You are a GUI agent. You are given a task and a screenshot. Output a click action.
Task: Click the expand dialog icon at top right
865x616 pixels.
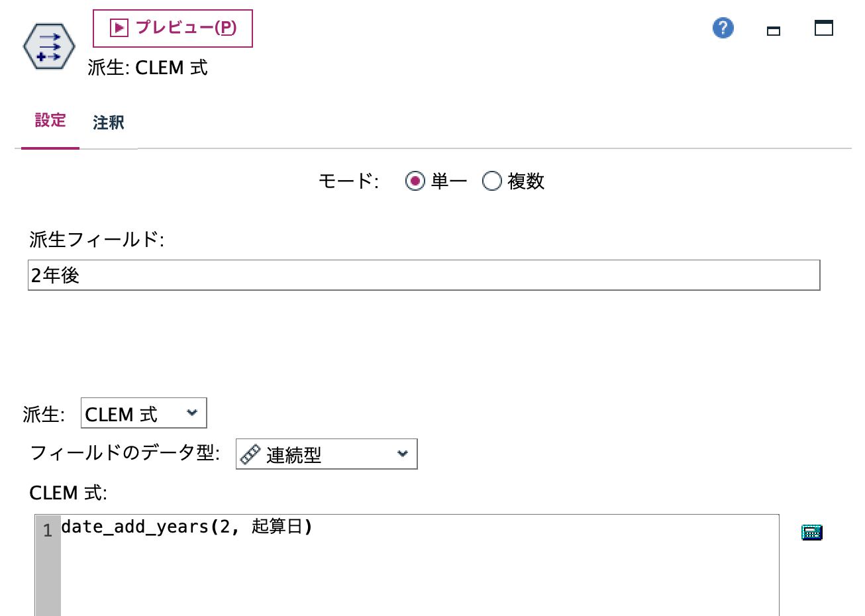click(823, 28)
